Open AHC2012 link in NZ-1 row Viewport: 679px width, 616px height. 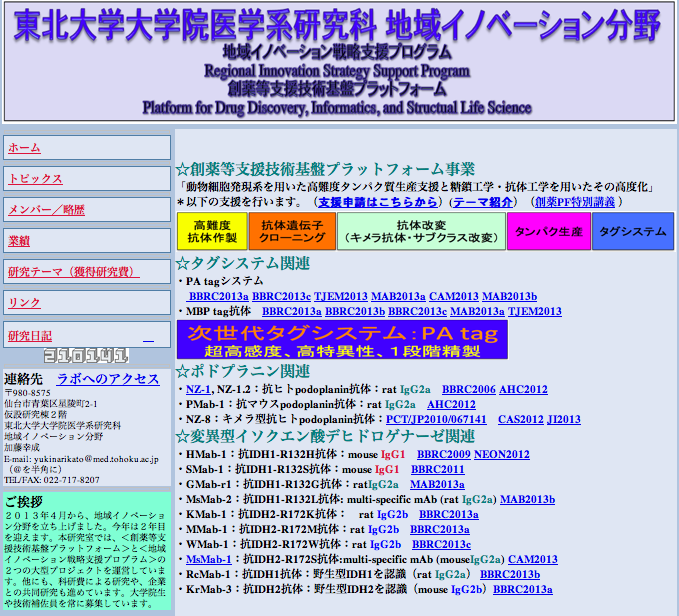[x=524, y=390]
